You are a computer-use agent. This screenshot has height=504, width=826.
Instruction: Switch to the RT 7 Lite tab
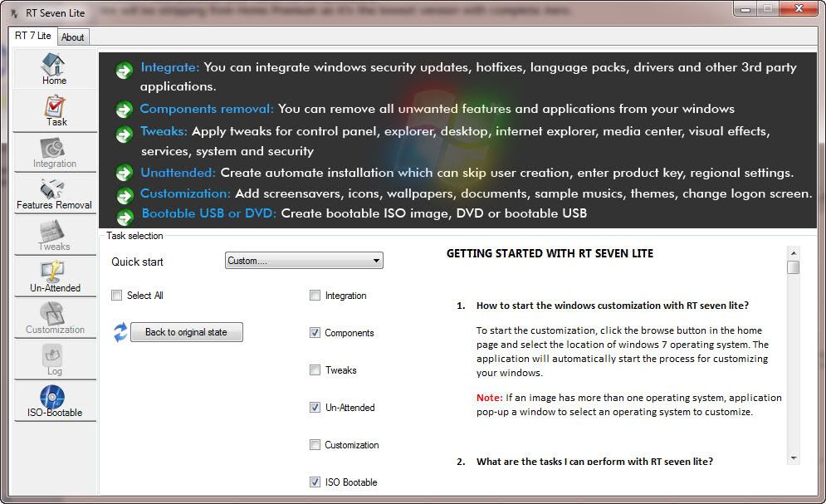click(x=32, y=36)
